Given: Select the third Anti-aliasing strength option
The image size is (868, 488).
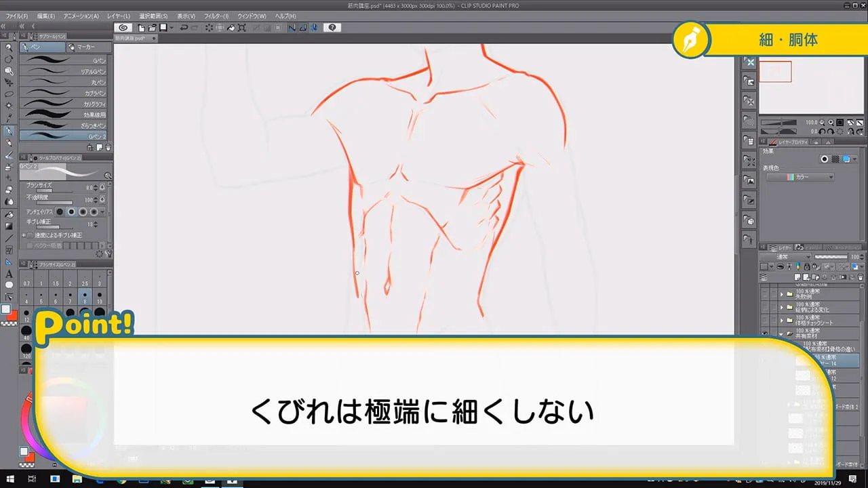Looking at the screenshot, I should [x=83, y=212].
